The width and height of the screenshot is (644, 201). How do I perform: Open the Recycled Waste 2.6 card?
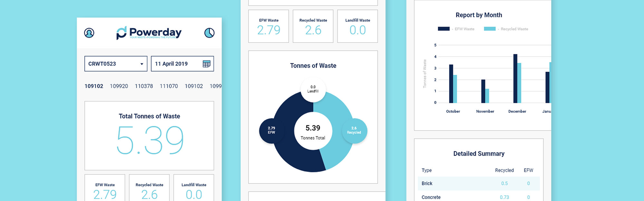point(313,26)
